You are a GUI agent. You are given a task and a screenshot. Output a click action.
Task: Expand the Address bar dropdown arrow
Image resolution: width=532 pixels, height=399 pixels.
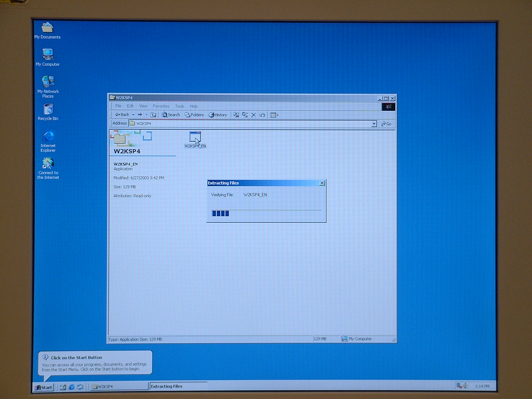click(374, 124)
